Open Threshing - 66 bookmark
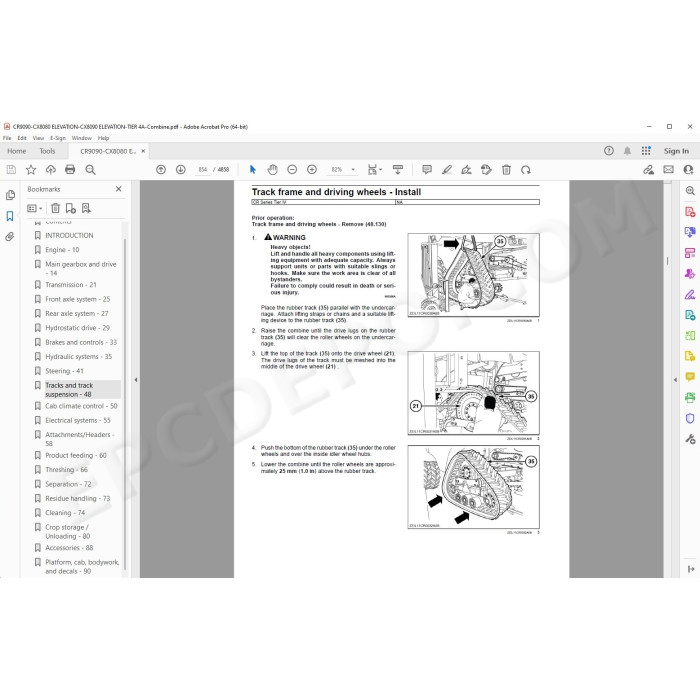 coord(66,469)
